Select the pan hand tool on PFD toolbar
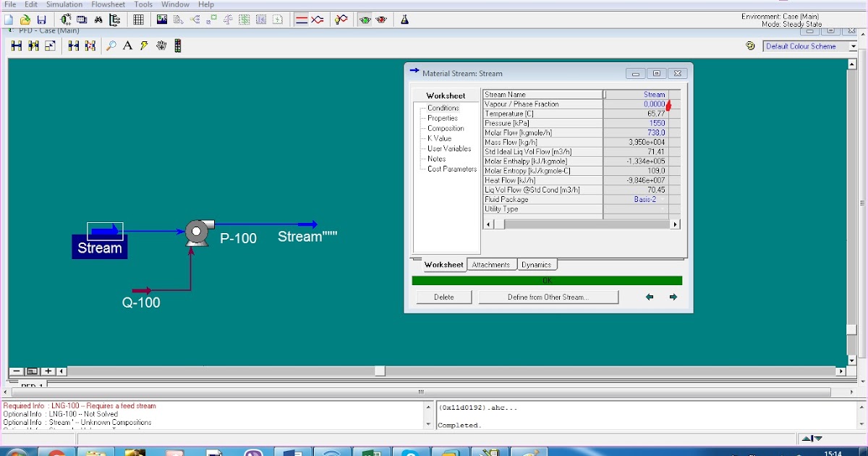The height and width of the screenshot is (456, 868). [x=161, y=45]
